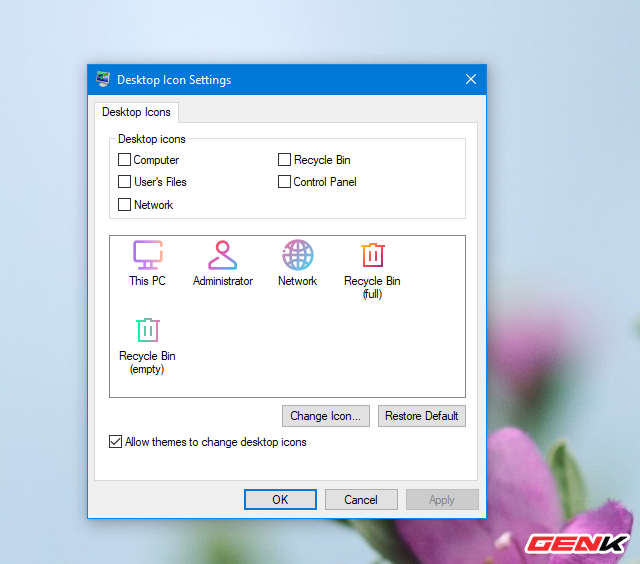Select the Network globe icon
Viewport: 640px width, 564px height.
(x=297, y=256)
